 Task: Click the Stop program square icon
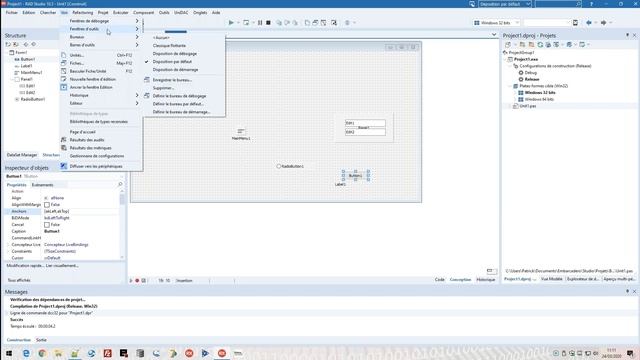tap(268, 23)
